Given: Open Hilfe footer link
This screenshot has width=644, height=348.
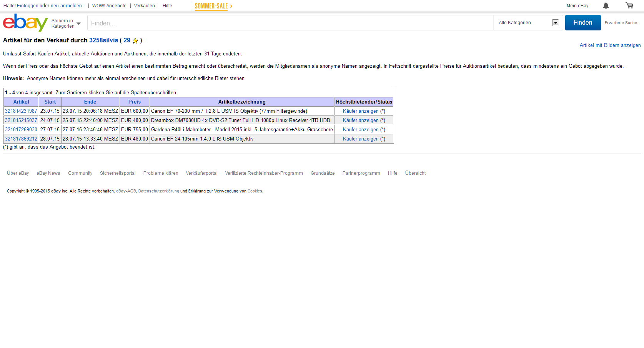Looking at the screenshot, I should [x=393, y=173].
